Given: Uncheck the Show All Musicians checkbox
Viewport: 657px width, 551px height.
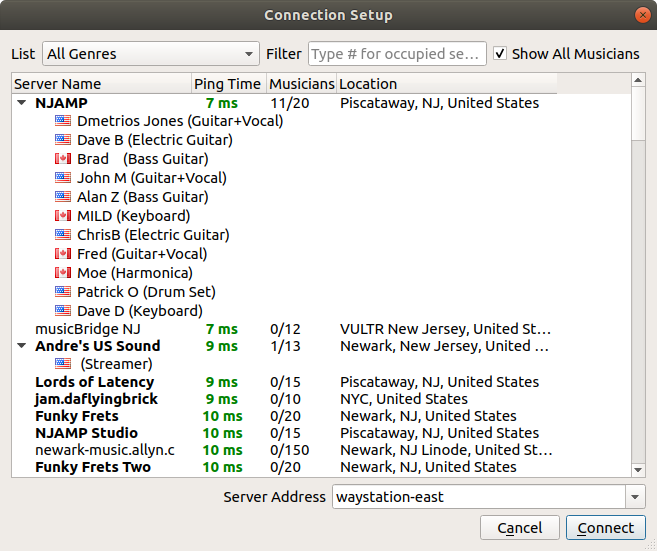Looking at the screenshot, I should point(500,54).
